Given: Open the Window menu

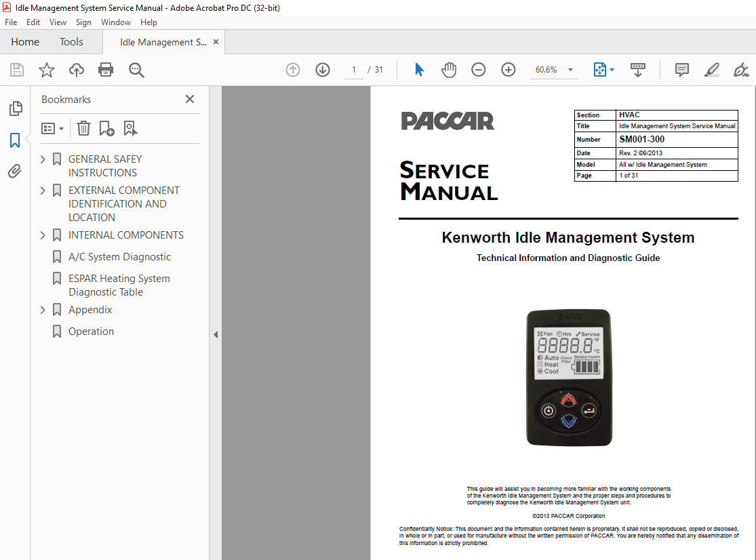Looking at the screenshot, I should click(116, 22).
